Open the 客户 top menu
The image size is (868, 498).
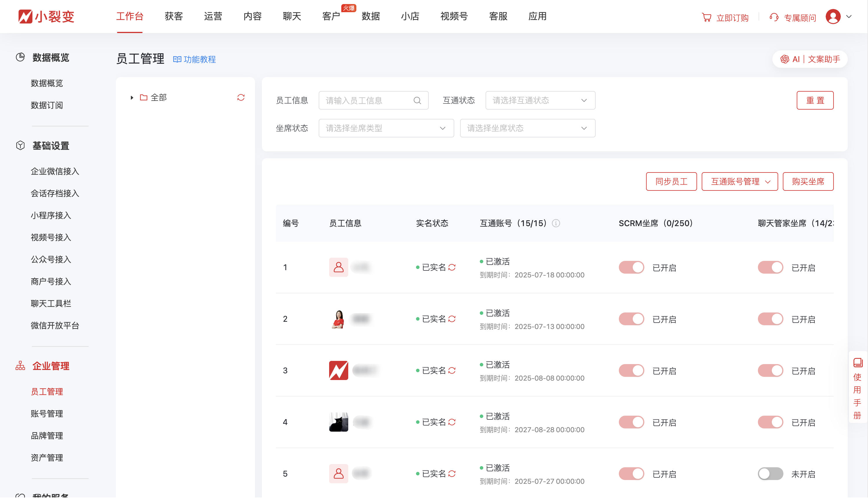pos(331,17)
